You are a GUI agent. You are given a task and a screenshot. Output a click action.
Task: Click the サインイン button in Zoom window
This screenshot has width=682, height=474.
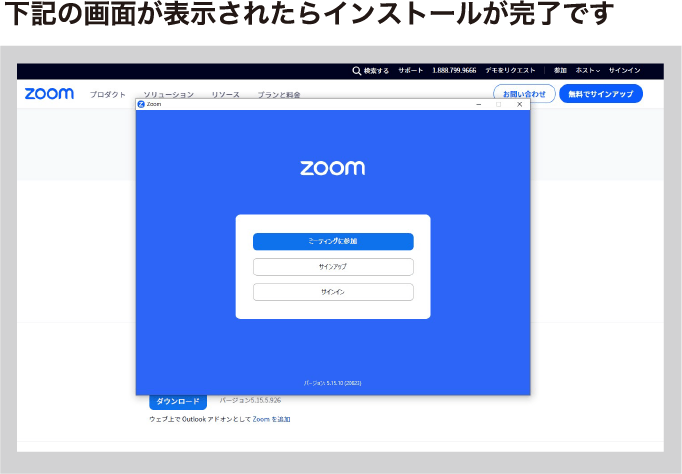click(333, 292)
